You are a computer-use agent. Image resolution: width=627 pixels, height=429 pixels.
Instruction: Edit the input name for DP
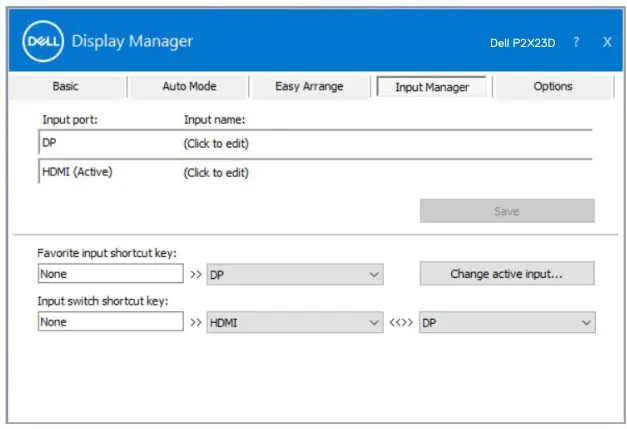click(216, 144)
